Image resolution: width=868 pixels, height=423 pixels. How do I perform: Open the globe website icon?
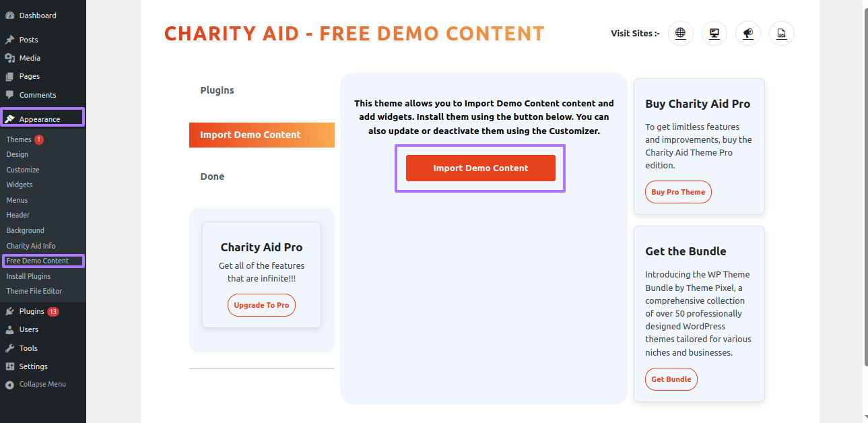coord(681,33)
